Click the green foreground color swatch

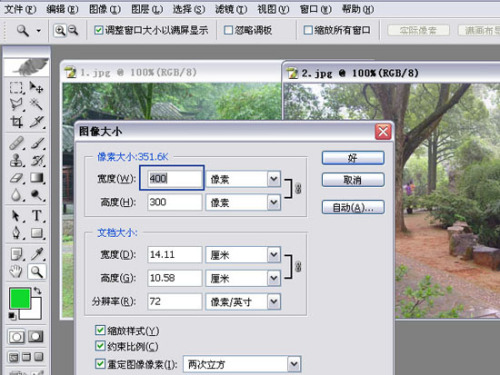(x=20, y=298)
